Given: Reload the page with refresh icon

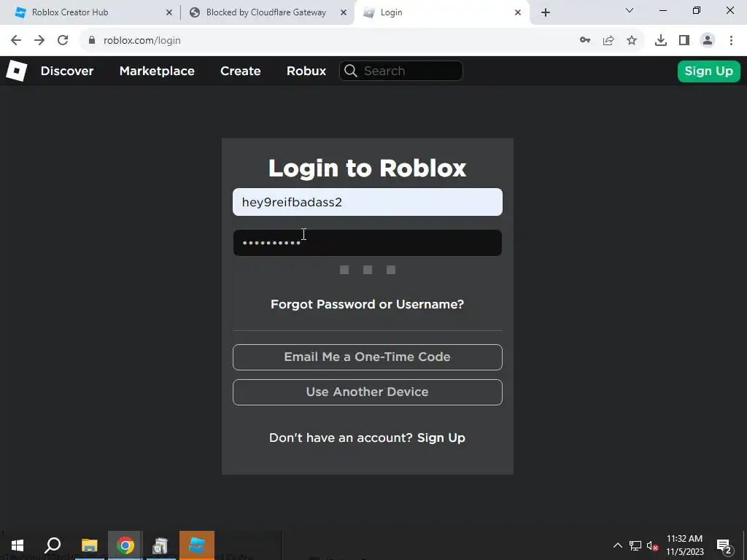Looking at the screenshot, I should pos(63,41).
